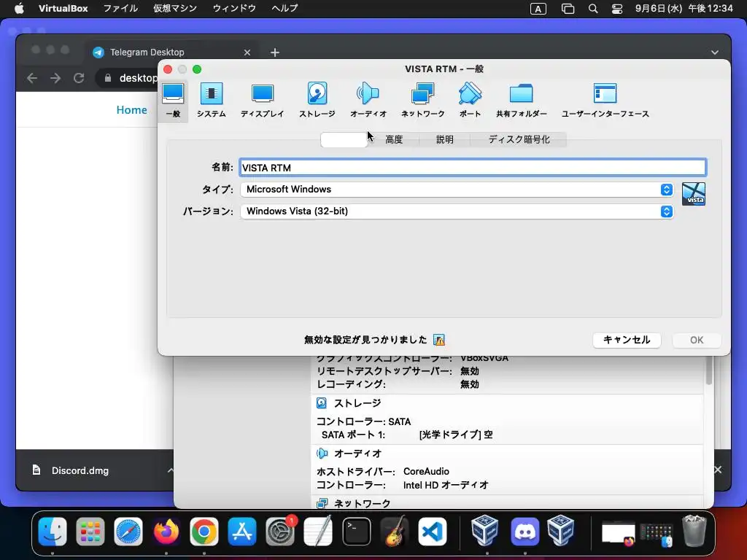Open Terminal from the Dock
This screenshot has width=747, height=560.
356,532
